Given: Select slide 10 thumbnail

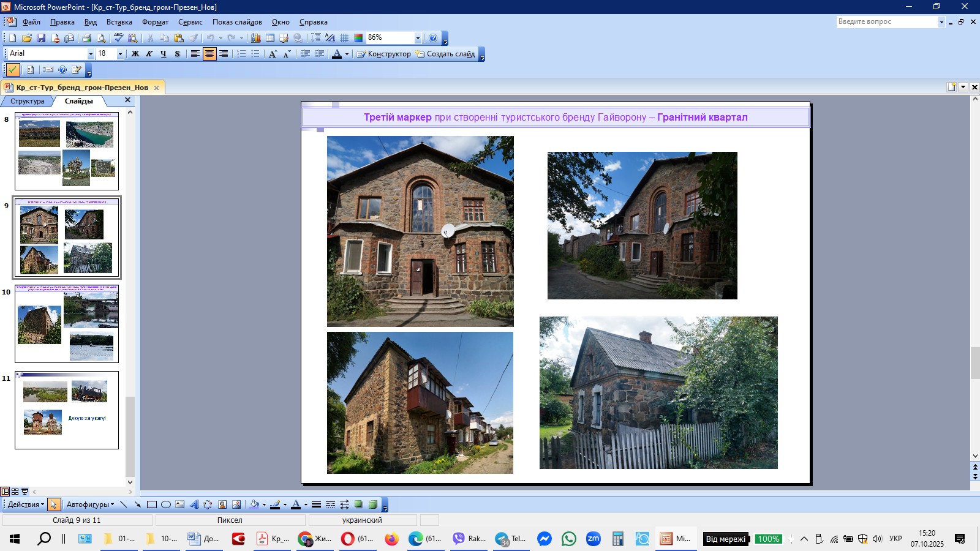Looking at the screenshot, I should 67,323.
